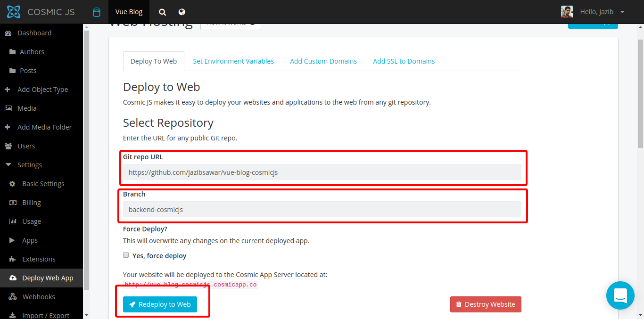Click the Webhooks sidebar icon
The width and height of the screenshot is (644, 319).
13,297
